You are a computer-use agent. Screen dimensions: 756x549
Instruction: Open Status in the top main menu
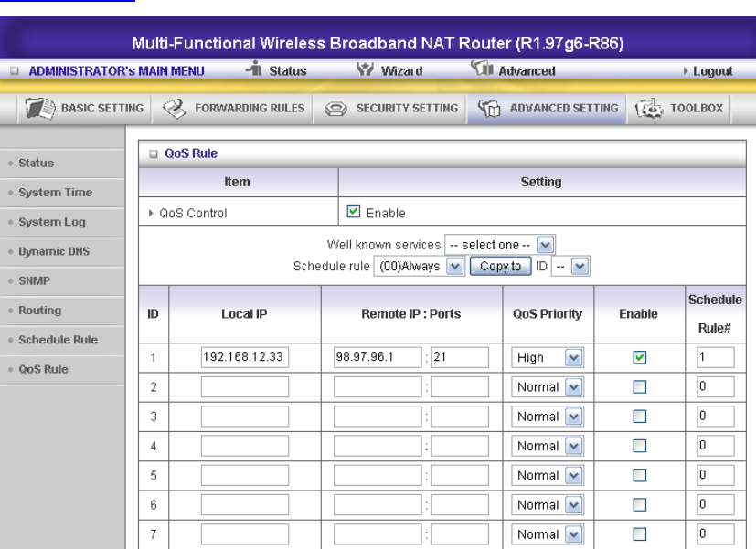click(x=287, y=70)
